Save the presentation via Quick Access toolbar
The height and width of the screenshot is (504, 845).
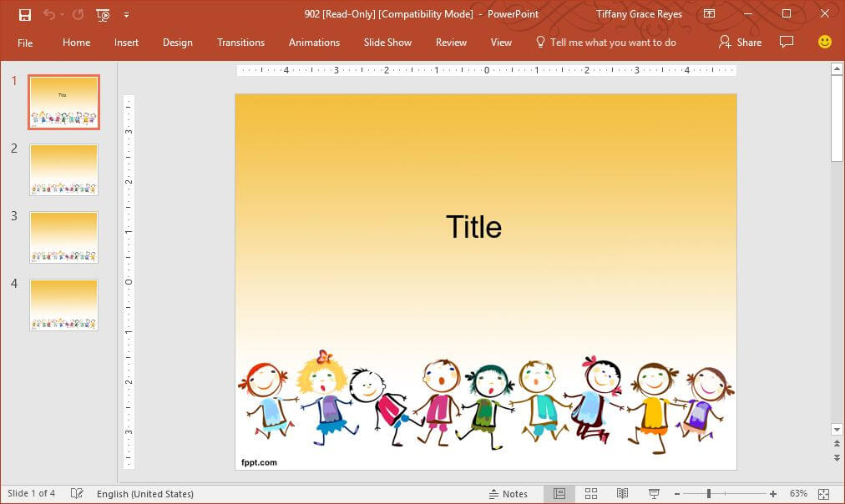point(24,14)
